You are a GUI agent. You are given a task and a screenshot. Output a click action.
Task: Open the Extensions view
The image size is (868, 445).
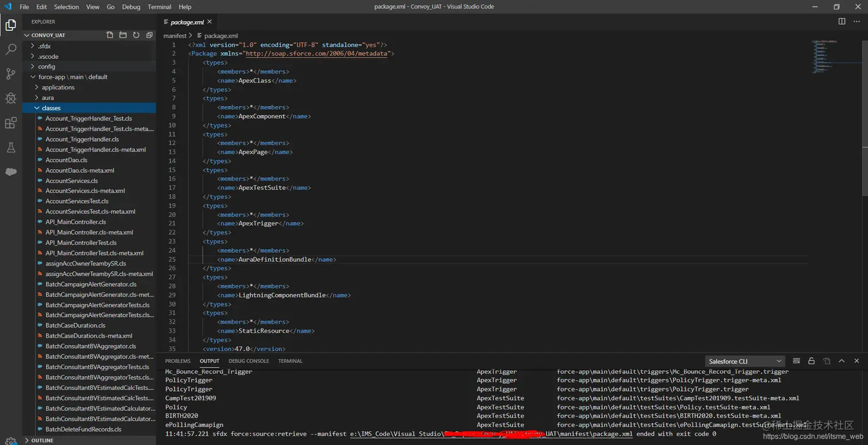tap(10, 123)
